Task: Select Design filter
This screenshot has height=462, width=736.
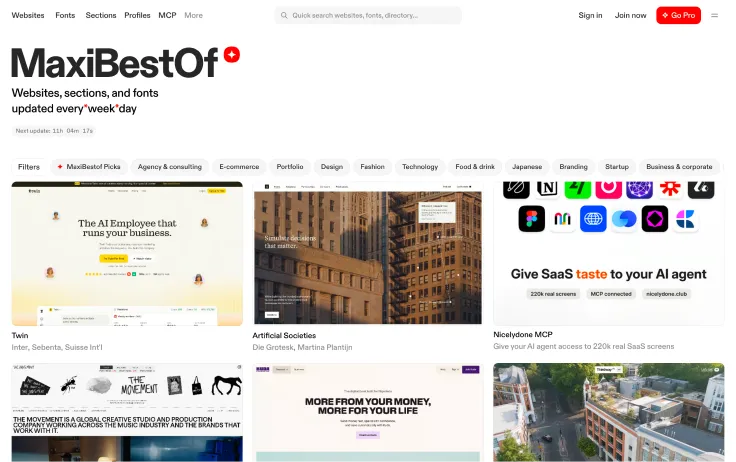Action: [x=332, y=167]
